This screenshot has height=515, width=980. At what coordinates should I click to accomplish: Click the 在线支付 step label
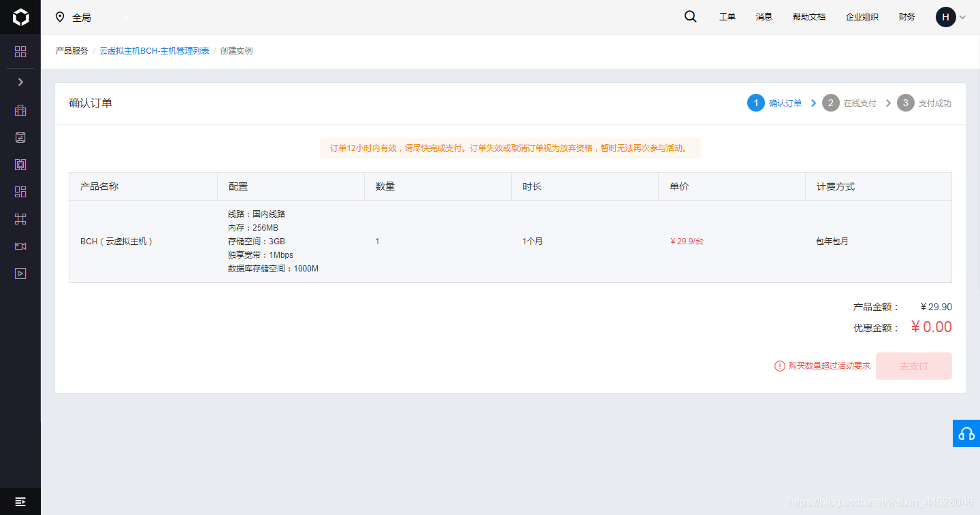(x=860, y=103)
